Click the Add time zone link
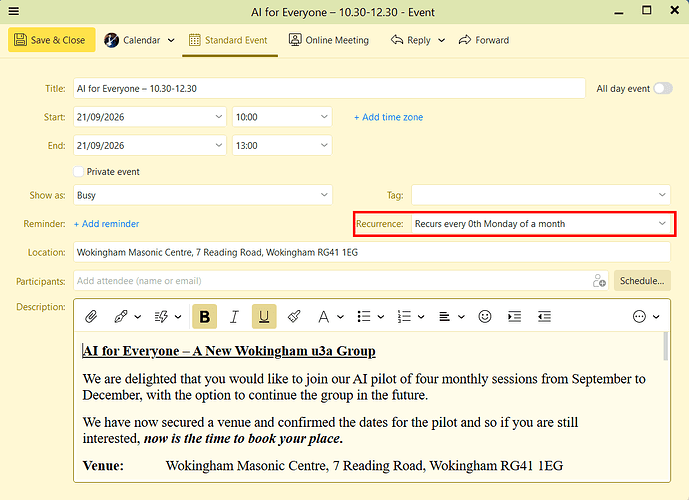Viewport: 689px width, 500px height. coord(388,117)
